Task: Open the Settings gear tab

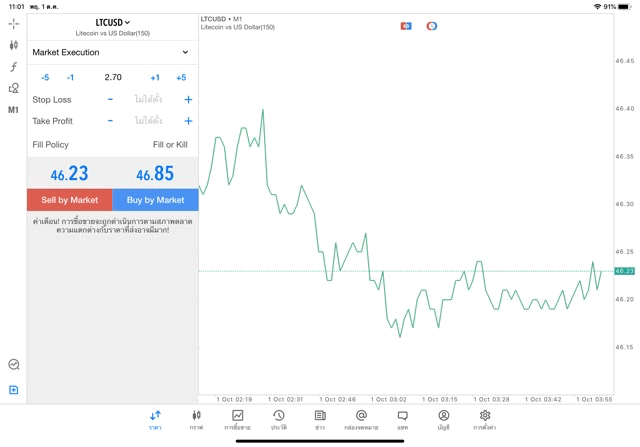Action: point(485,420)
